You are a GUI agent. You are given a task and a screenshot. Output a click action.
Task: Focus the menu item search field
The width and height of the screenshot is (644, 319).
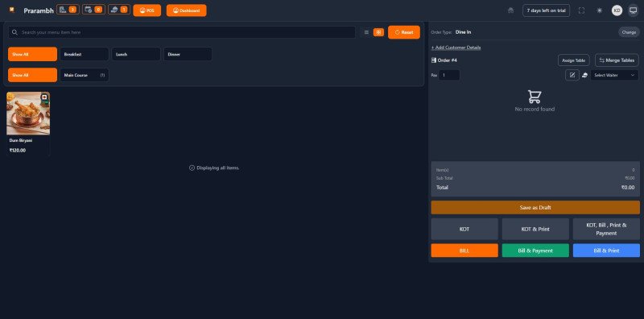tap(182, 32)
